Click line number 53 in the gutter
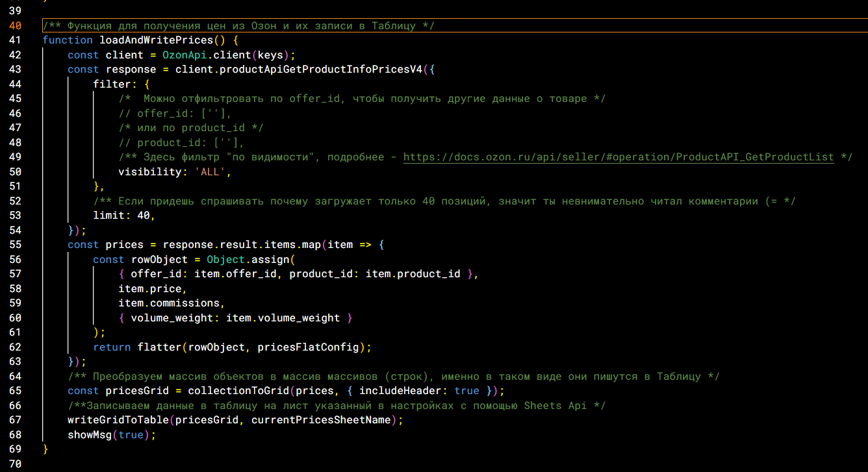The width and height of the screenshot is (868, 472). pos(16,216)
